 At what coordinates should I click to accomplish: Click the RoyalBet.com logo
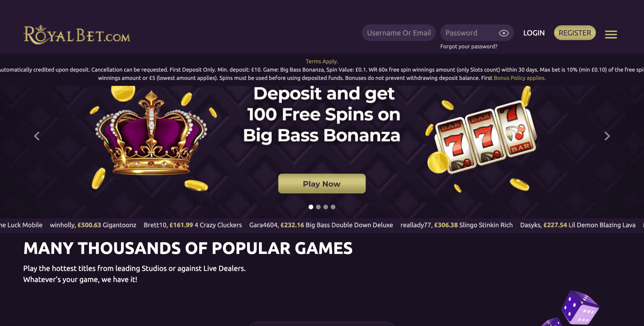(x=77, y=35)
